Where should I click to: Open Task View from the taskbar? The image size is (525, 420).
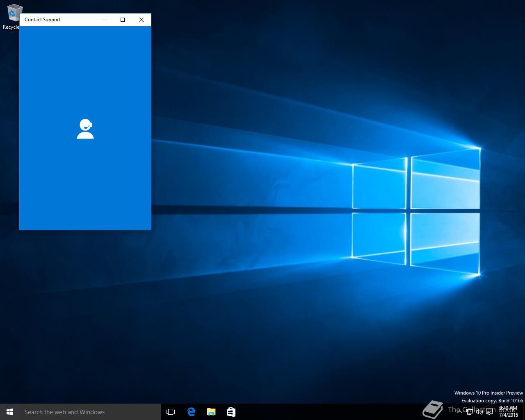click(171, 412)
